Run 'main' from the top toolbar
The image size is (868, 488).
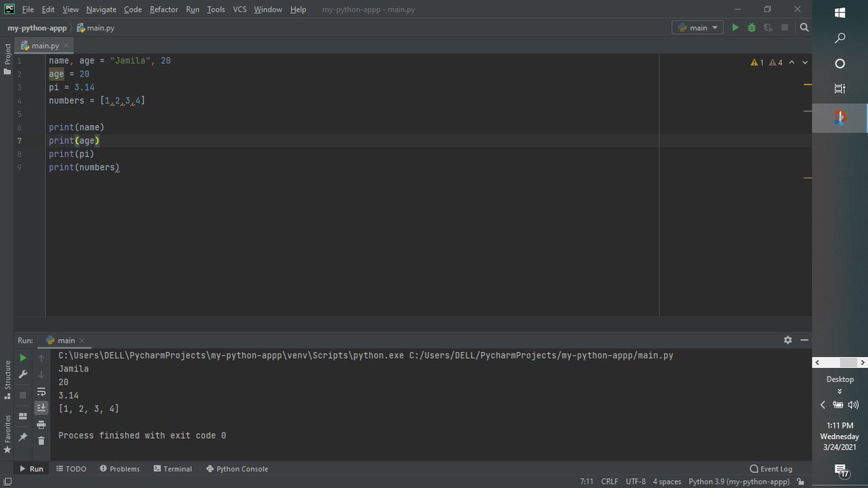pyautogui.click(x=735, y=27)
